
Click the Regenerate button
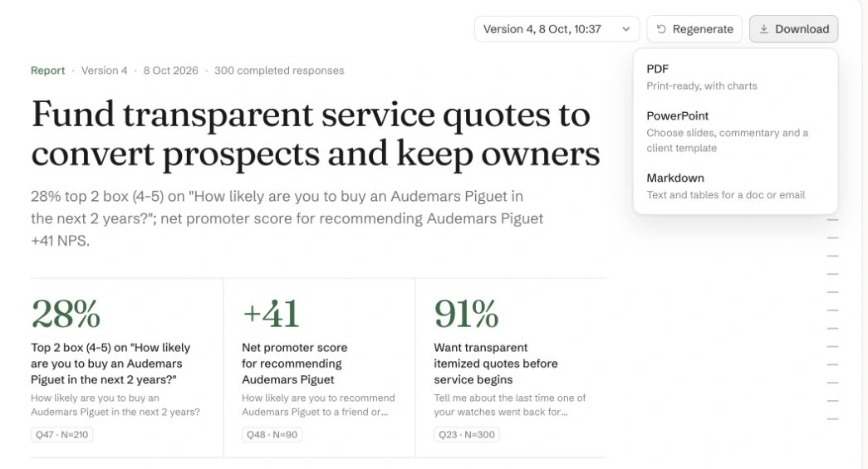point(694,29)
